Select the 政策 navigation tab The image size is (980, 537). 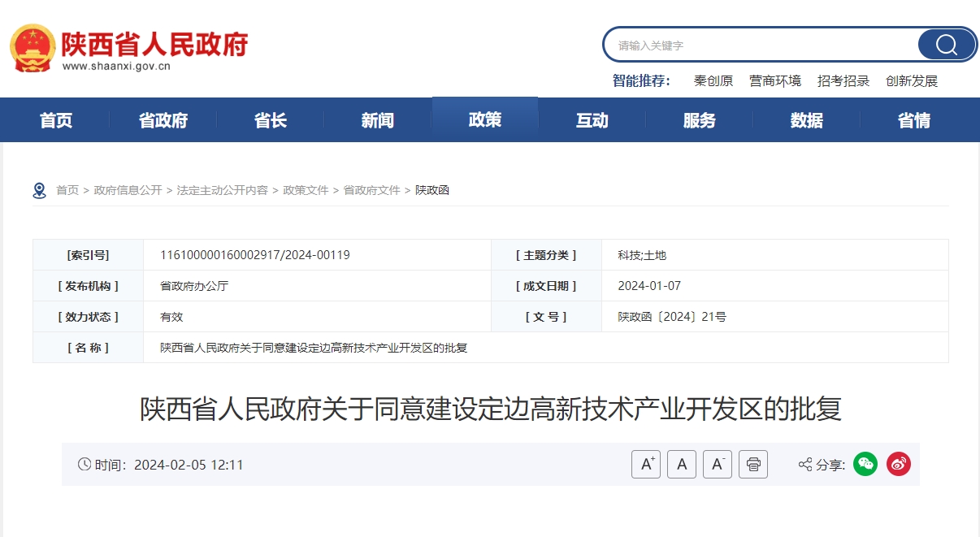485,120
